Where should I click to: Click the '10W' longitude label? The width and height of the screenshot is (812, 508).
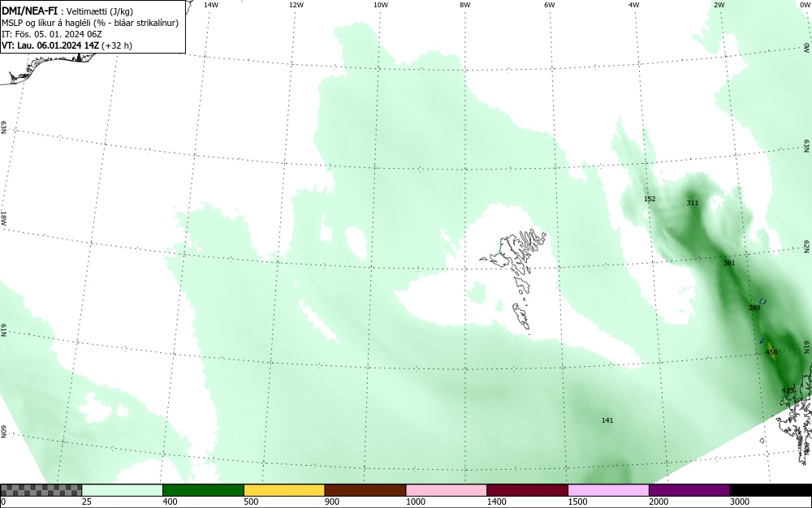381,5
